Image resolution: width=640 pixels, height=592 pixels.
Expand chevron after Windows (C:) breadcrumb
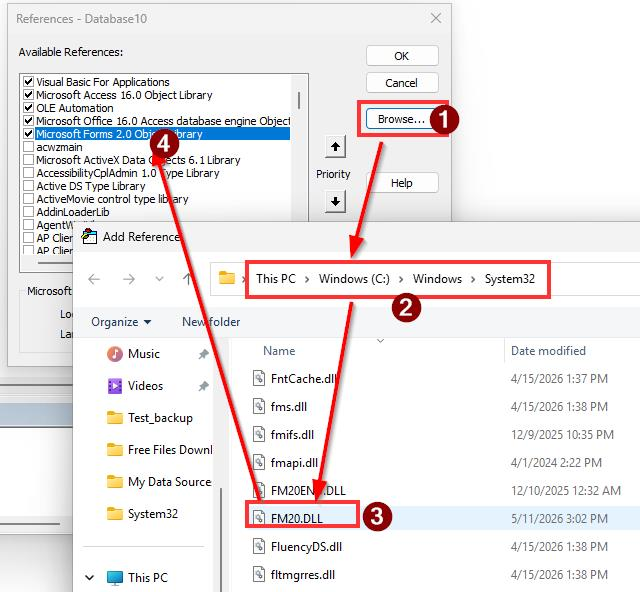point(401,279)
